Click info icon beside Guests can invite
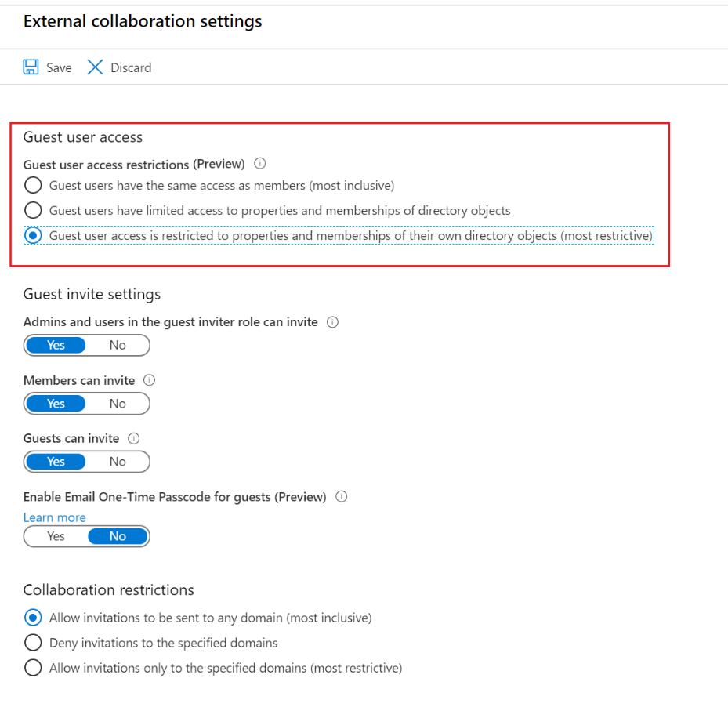Viewport: 728px width, 718px height. [134, 438]
